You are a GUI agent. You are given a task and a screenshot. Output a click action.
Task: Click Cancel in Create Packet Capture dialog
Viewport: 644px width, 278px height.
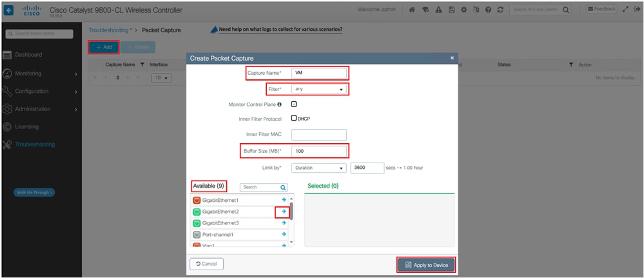tap(206, 264)
